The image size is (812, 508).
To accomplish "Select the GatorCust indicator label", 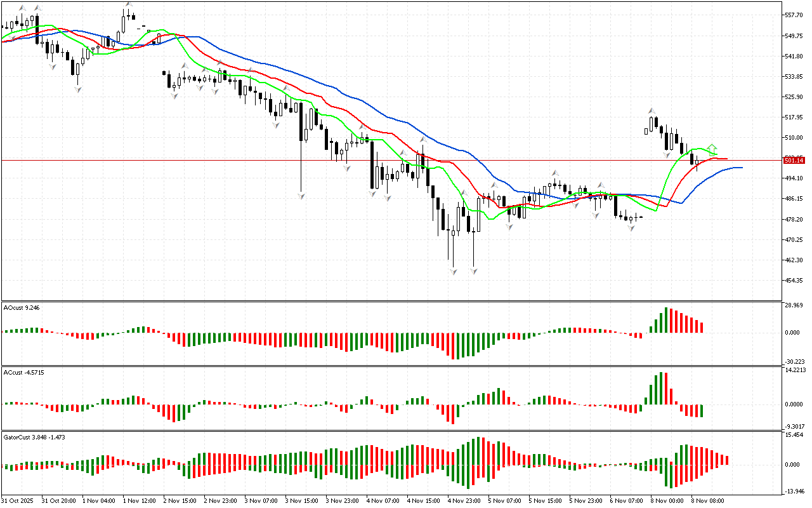I will tap(34, 437).
